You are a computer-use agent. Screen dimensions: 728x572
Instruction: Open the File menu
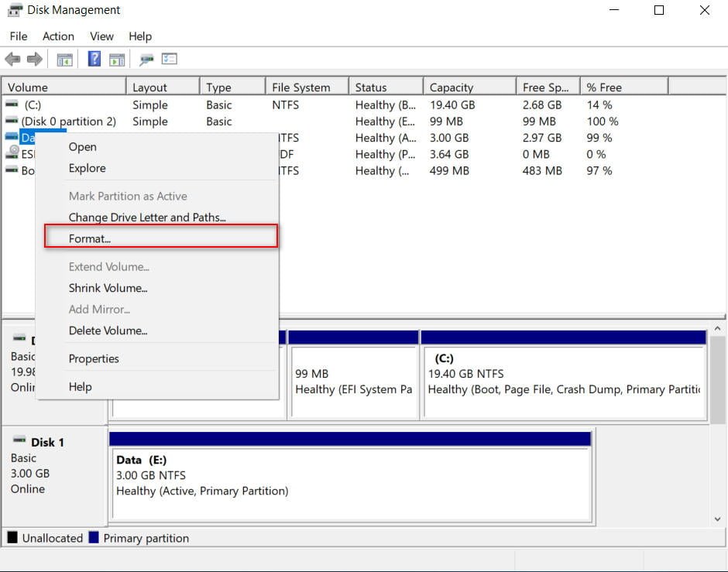pos(19,36)
